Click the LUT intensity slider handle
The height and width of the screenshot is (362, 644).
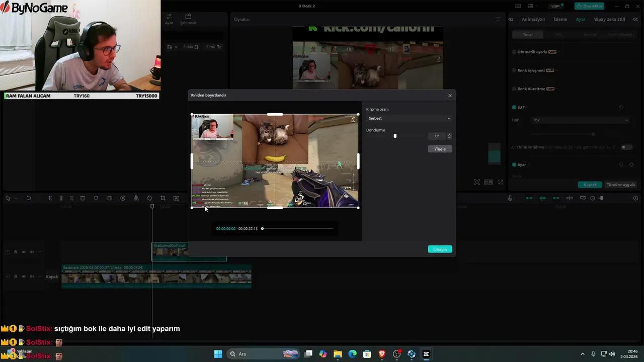593,134
